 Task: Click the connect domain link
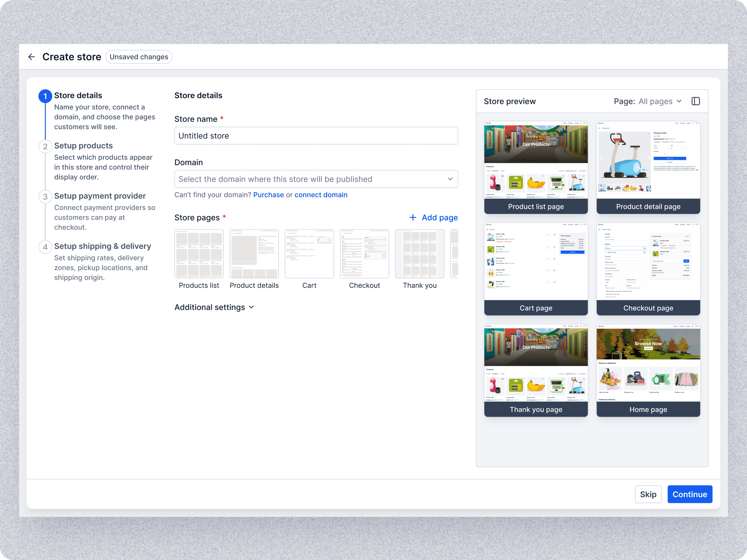point(320,195)
